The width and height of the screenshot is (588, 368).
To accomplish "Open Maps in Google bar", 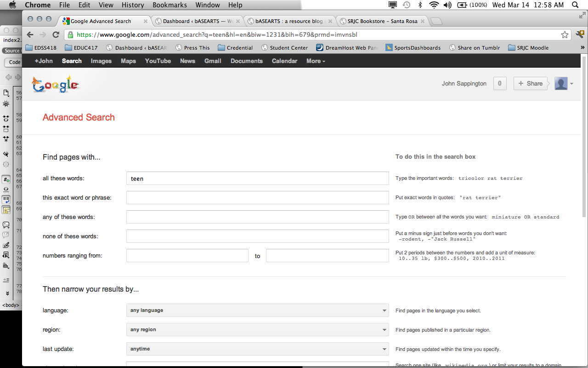I will click(x=128, y=61).
